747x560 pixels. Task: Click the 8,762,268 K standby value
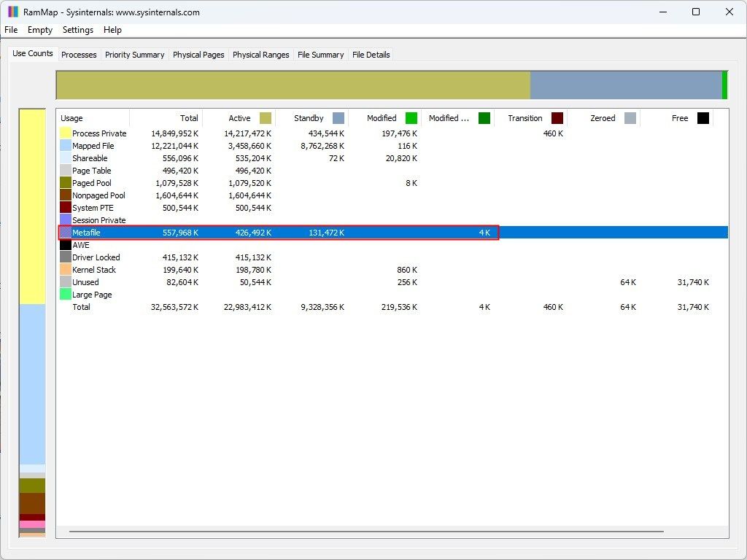(322, 146)
